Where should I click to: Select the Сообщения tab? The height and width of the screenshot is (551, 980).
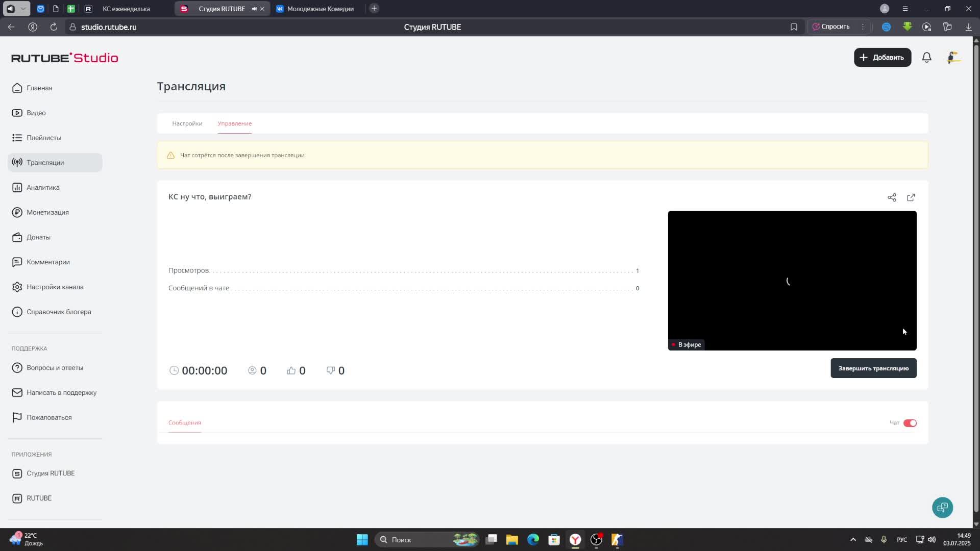point(185,422)
